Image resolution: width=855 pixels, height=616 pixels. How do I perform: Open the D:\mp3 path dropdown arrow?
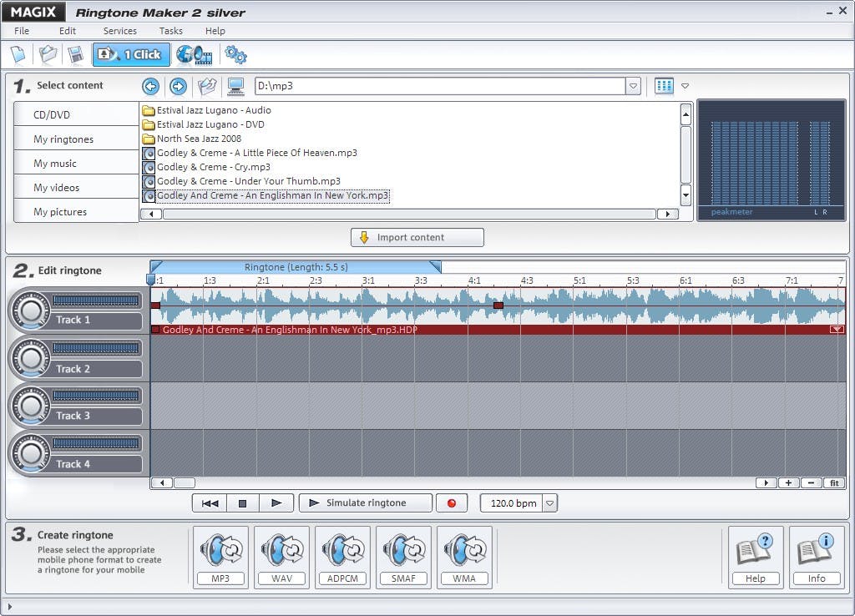coord(633,86)
